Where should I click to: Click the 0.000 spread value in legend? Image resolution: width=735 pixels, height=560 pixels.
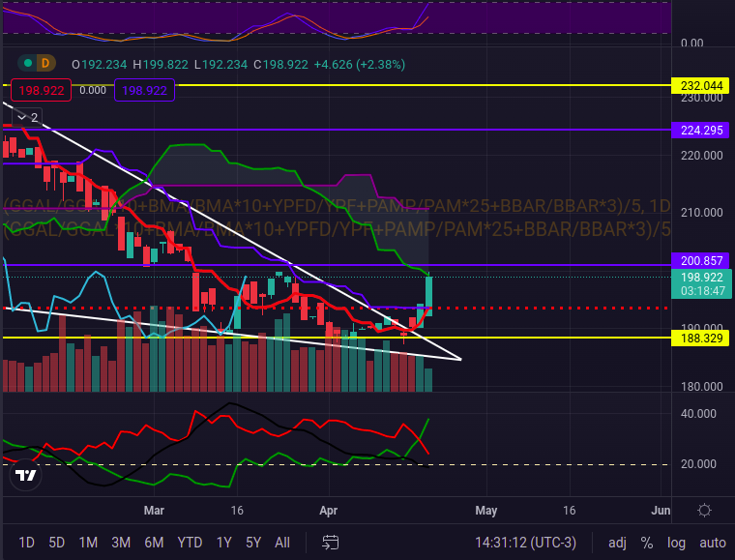[x=93, y=90]
